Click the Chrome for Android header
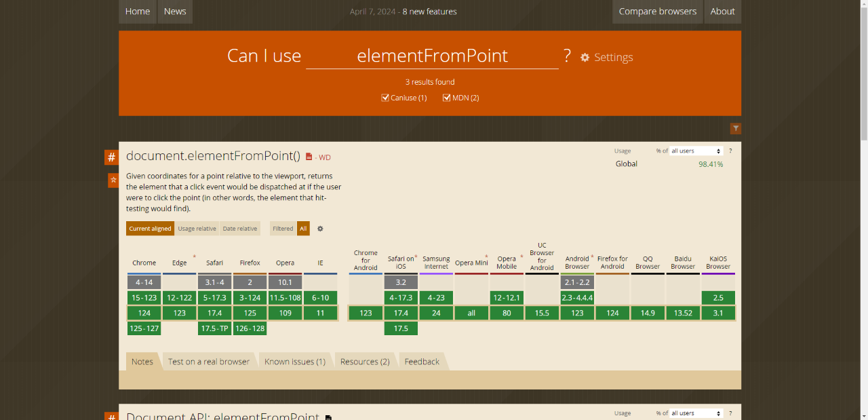This screenshot has width=868, height=420. 366,260
